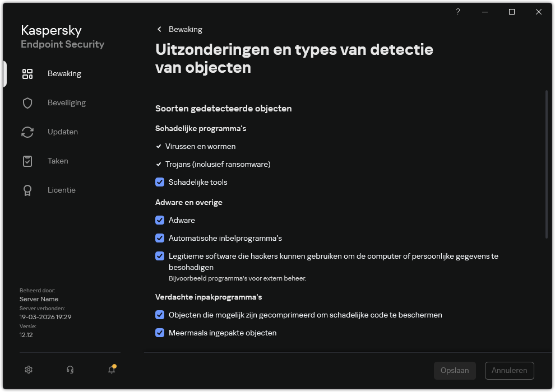Open the Taken clipboard icon
The height and width of the screenshot is (392, 555).
(27, 161)
